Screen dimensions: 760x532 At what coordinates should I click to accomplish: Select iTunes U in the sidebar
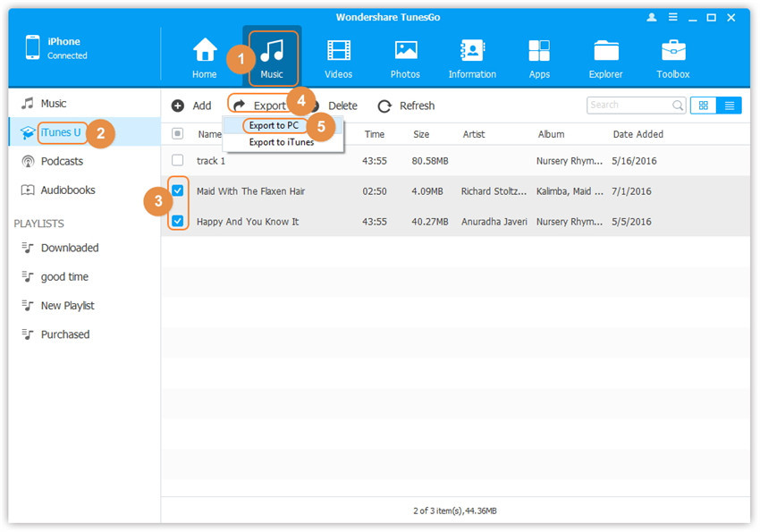[84, 132]
